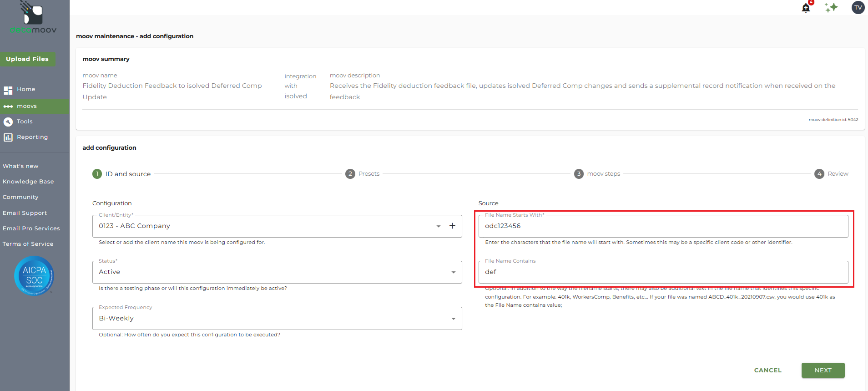This screenshot has height=391, width=868.
Task: Click the sparkle AI assistant icon
Action: pos(832,8)
